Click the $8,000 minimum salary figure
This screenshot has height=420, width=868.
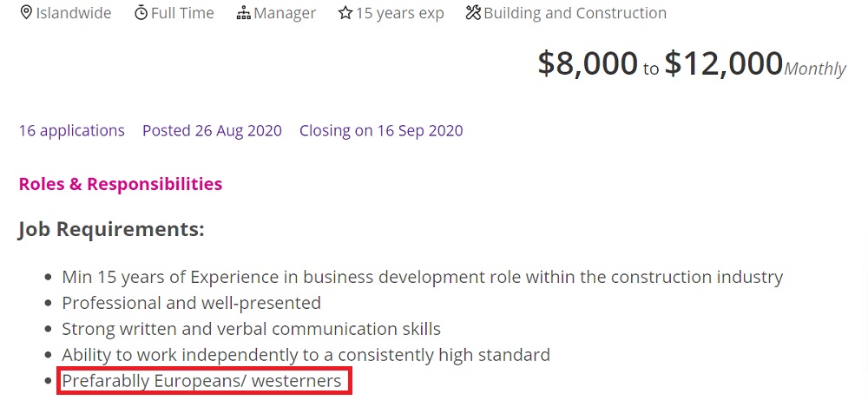coord(588,62)
